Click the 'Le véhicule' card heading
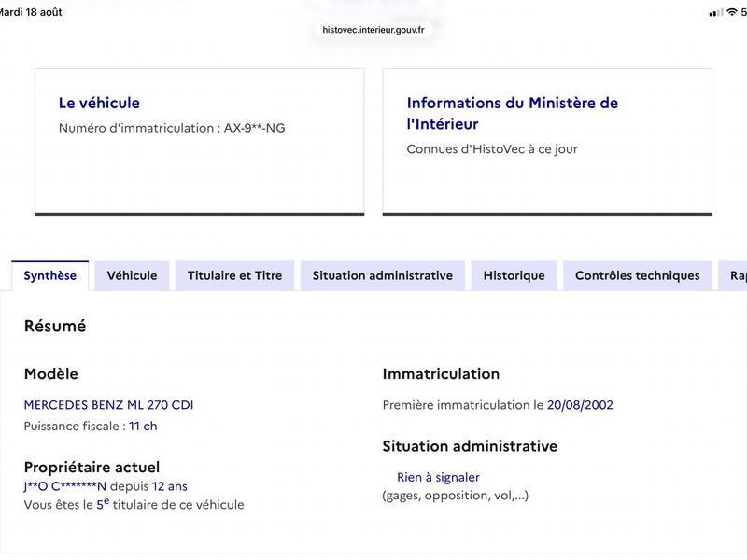Image resolution: width=747 pixels, height=560 pixels. tap(99, 103)
